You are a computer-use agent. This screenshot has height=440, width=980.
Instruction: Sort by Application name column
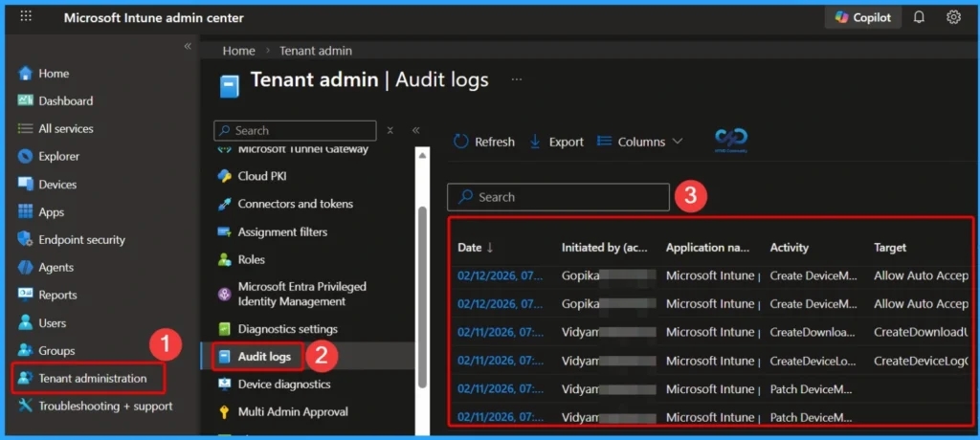click(707, 248)
